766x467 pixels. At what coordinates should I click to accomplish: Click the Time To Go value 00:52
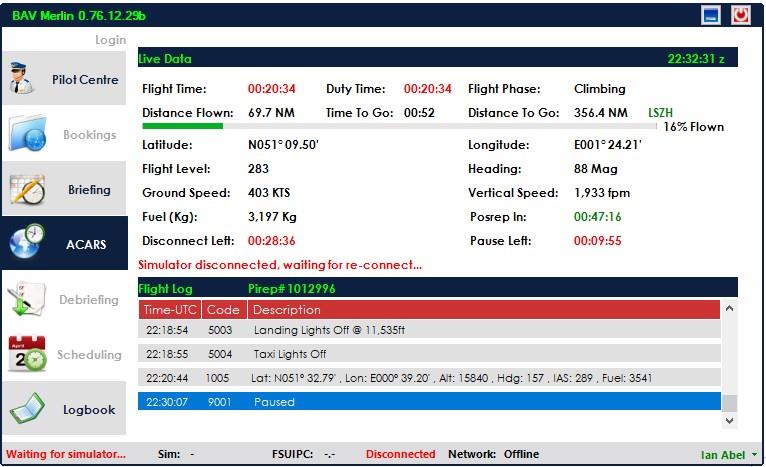pos(419,113)
